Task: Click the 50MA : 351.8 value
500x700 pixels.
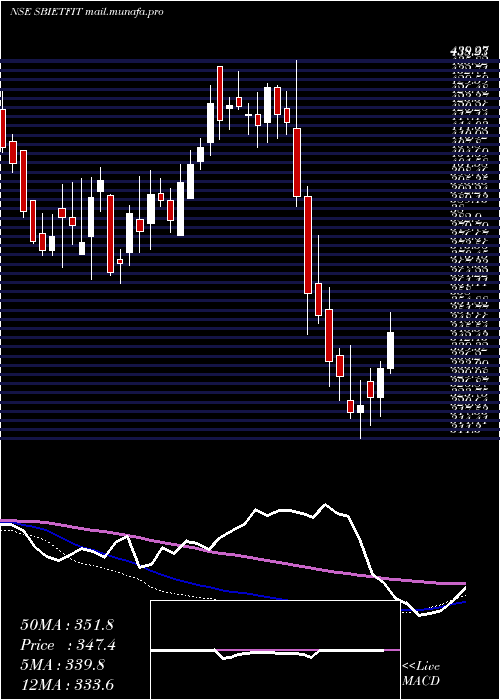Action: click(65, 625)
